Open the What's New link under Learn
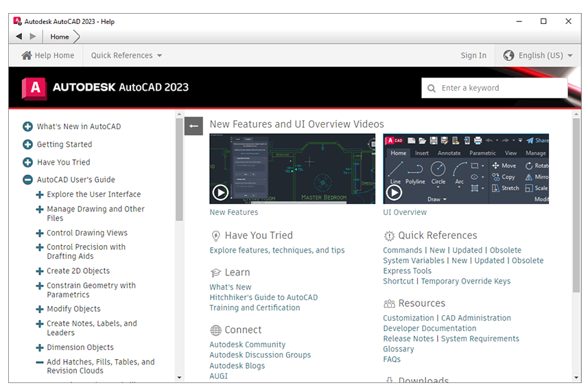Viewport: 588px width, 392px height. (231, 287)
